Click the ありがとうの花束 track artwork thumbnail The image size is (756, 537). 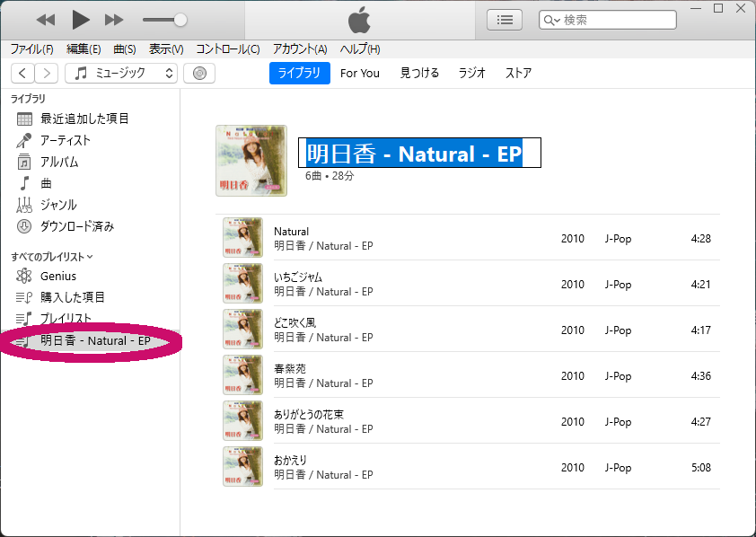tap(242, 420)
